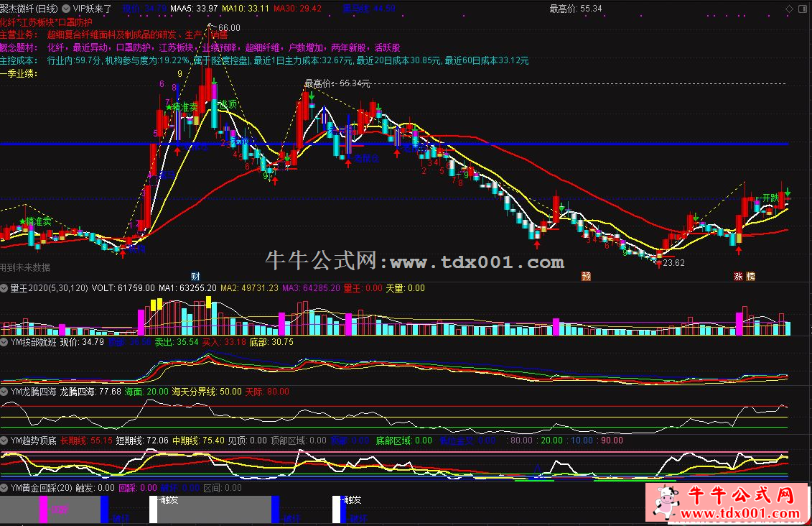
Task: Click the 主营业务 info line
Action: pos(114,34)
